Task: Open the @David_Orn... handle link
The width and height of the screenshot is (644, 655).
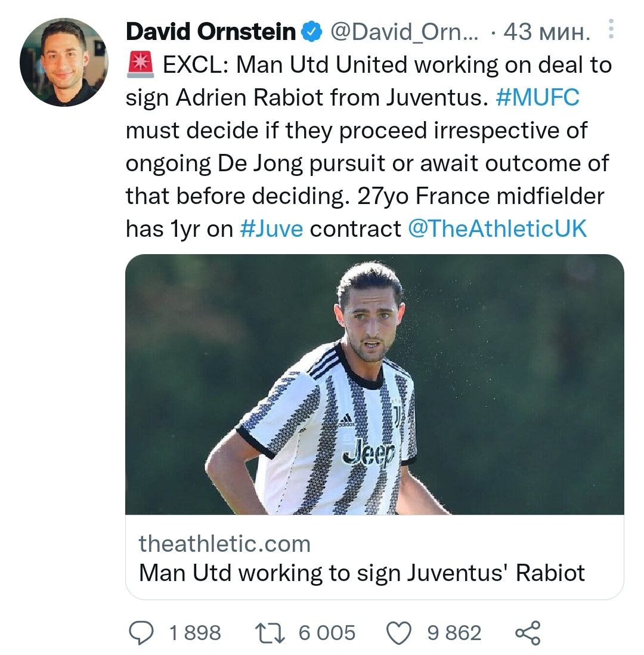Action: click(x=404, y=32)
